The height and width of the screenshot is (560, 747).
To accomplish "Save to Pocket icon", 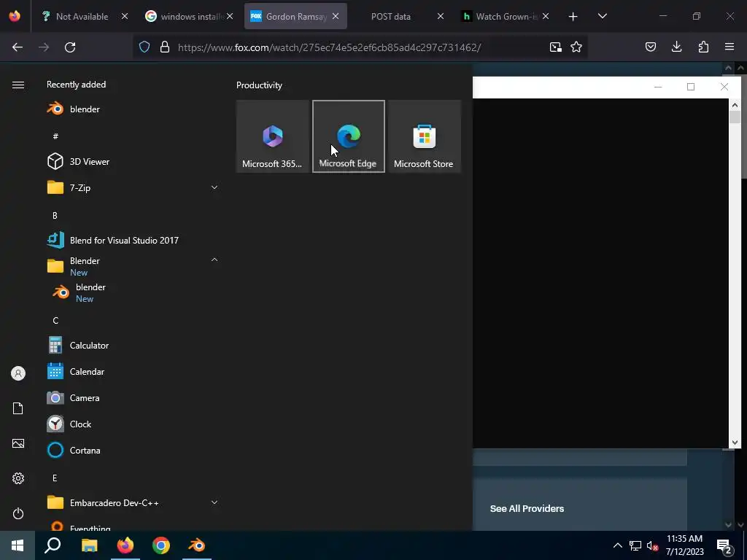I will tap(651, 47).
